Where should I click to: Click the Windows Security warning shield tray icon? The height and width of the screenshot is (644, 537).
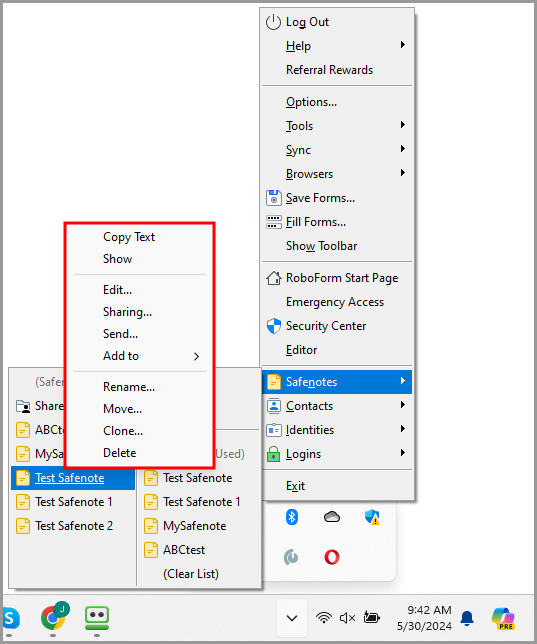pyautogui.click(x=372, y=517)
